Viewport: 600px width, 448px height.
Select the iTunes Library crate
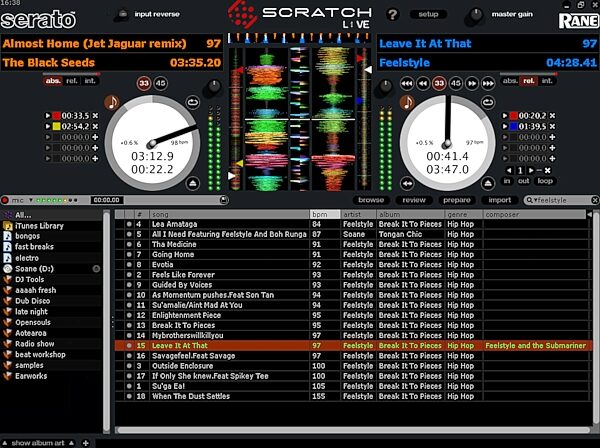point(39,226)
